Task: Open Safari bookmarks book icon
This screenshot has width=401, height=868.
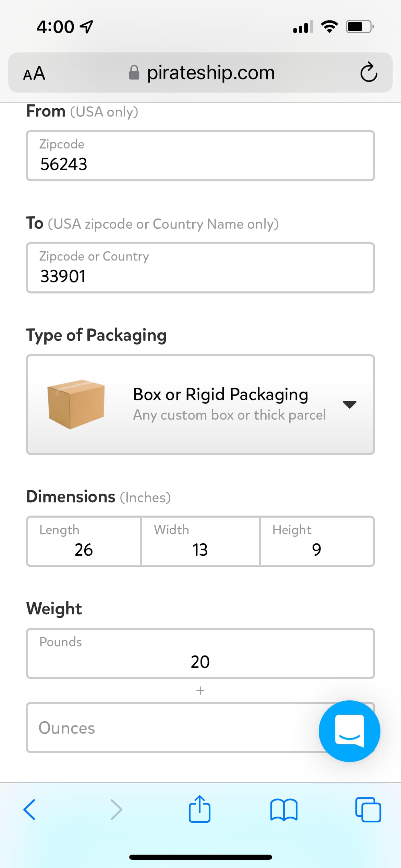Action: 284,810
